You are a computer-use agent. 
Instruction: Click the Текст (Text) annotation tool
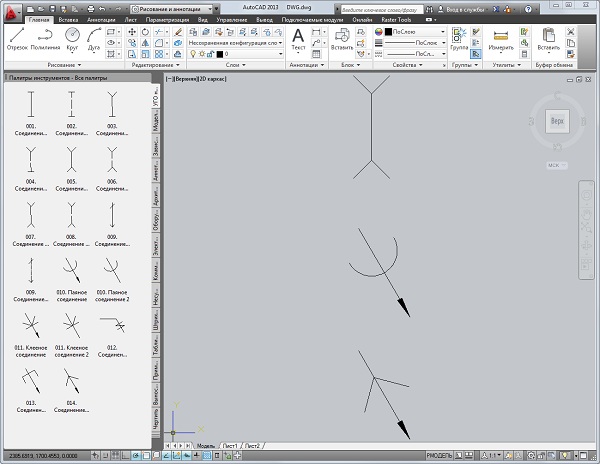click(x=298, y=38)
